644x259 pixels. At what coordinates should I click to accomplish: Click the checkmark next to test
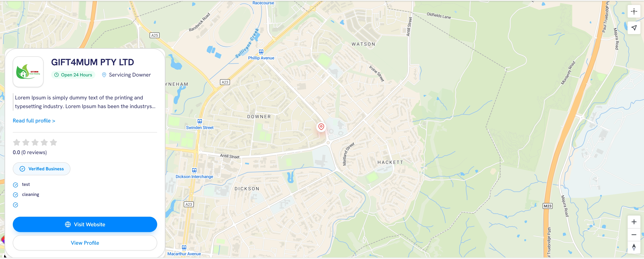point(16,185)
